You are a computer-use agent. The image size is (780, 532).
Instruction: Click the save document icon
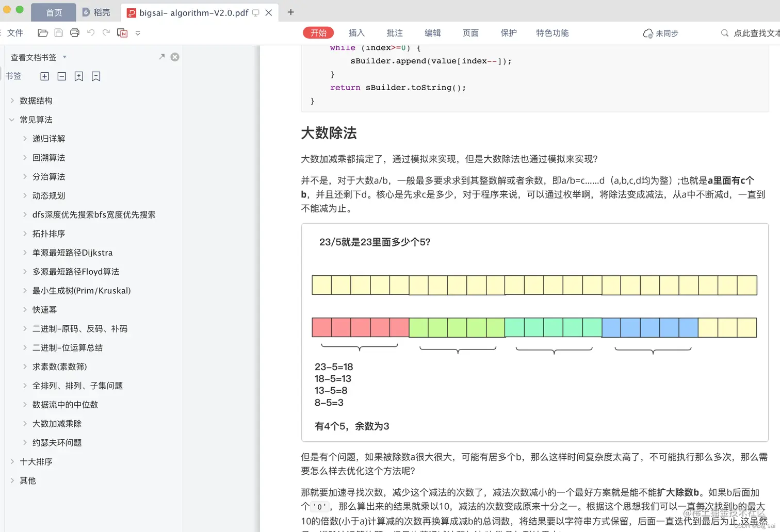tap(59, 33)
